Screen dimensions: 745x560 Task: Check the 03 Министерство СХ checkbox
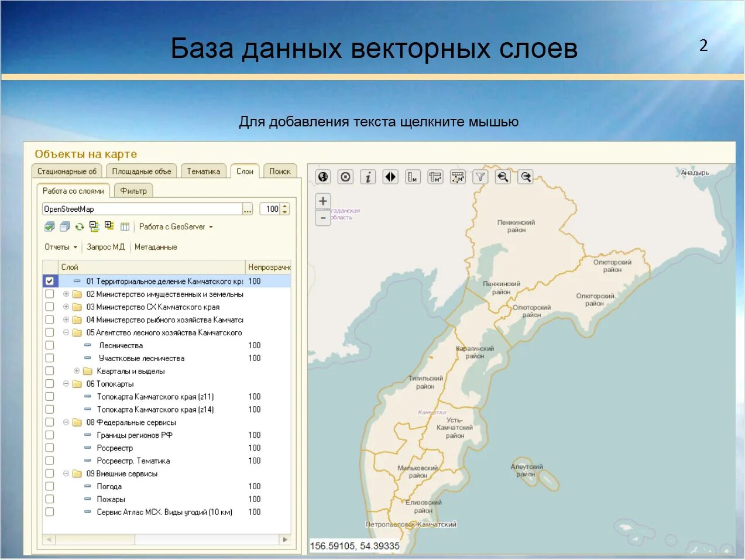pyautogui.click(x=50, y=307)
